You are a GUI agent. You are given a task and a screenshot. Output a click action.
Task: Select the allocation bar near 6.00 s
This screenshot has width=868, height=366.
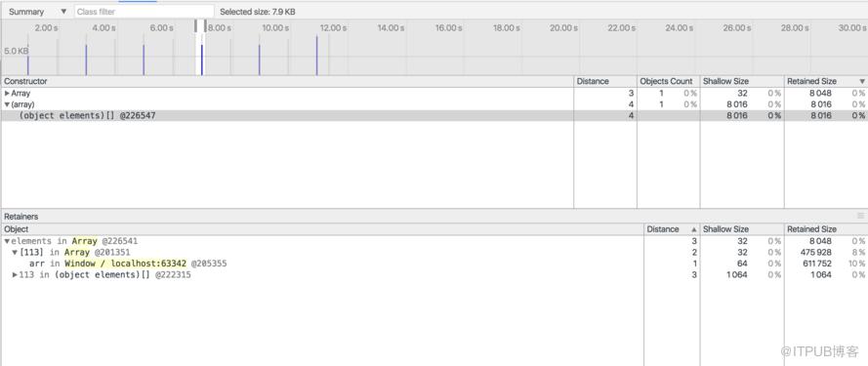coord(144,60)
